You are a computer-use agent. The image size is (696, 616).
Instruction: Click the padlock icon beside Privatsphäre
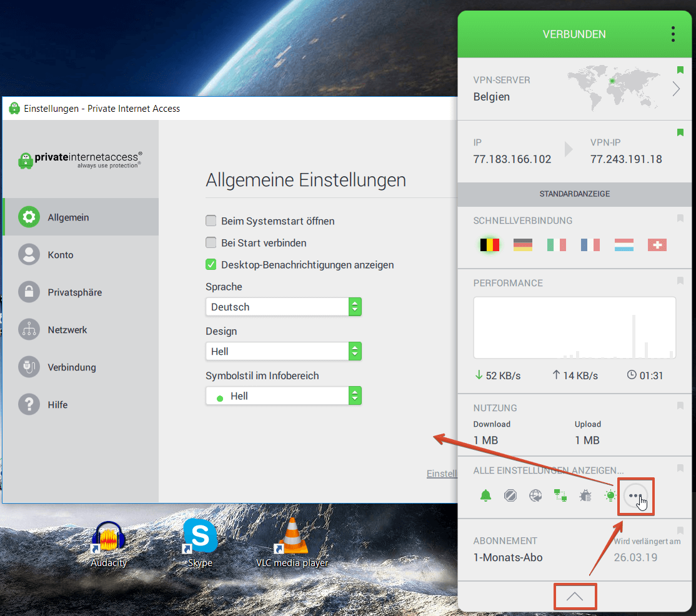click(29, 292)
